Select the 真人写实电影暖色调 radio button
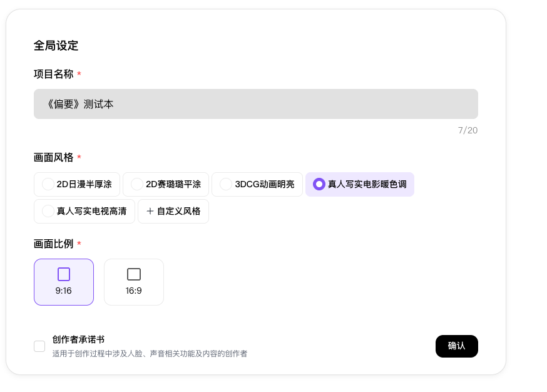This screenshot has width=547, height=392. click(319, 184)
